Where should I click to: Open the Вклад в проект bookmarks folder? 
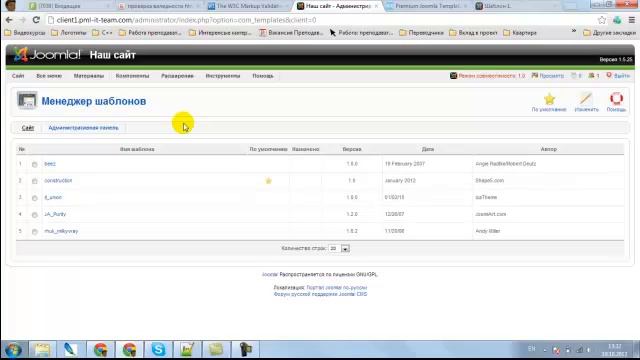[473, 33]
